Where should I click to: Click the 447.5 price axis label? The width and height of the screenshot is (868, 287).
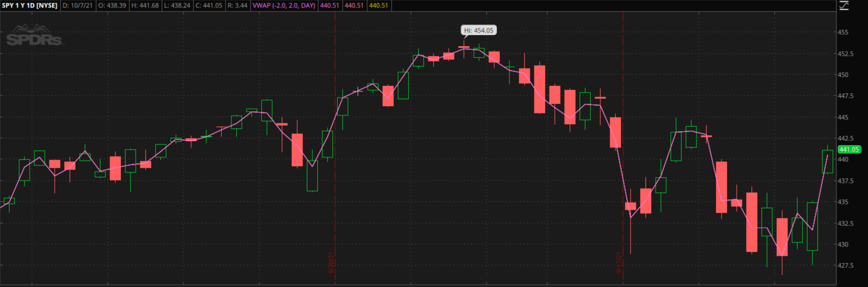coord(846,96)
